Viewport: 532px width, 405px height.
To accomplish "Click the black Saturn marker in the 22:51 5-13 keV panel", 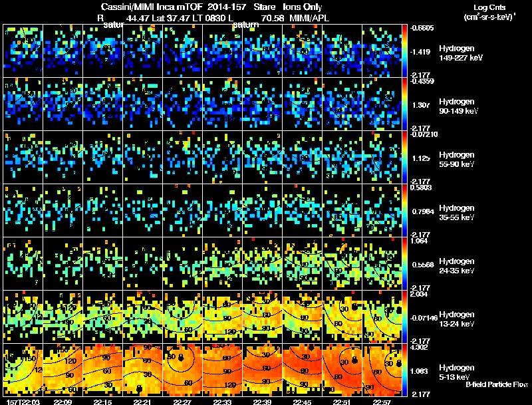I will [355, 360].
